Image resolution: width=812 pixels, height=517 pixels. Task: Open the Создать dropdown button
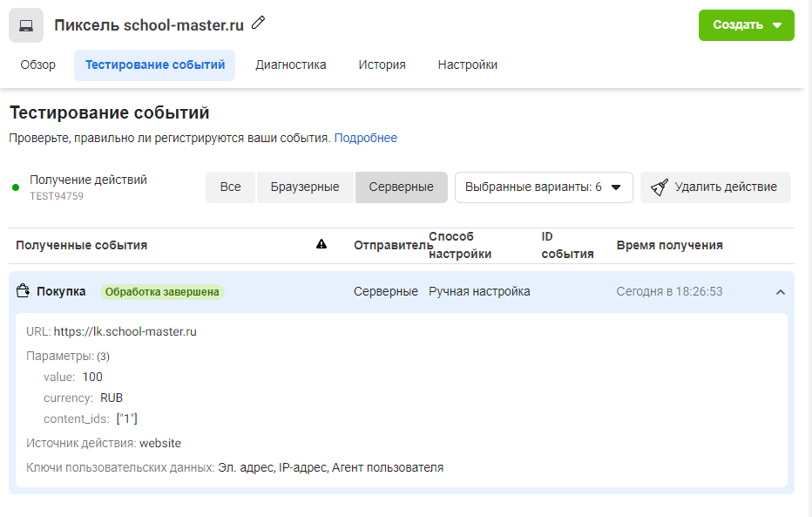pyautogui.click(x=747, y=25)
